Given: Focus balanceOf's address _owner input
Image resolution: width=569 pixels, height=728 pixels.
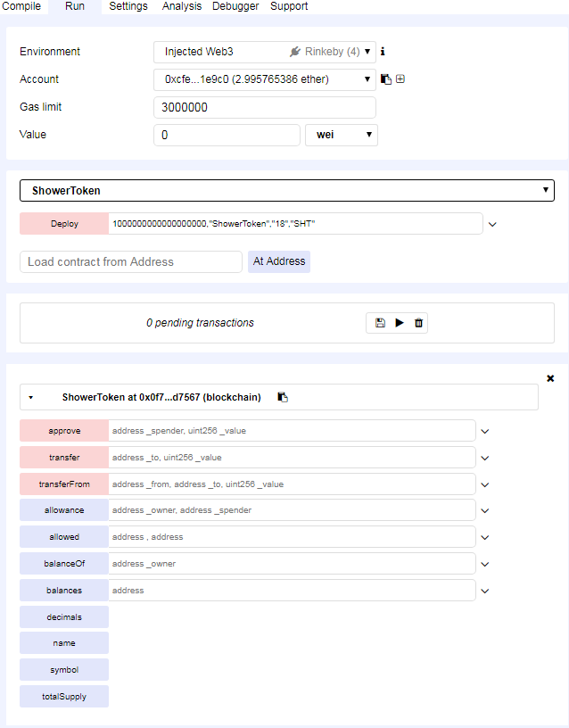Looking at the screenshot, I should [292, 564].
